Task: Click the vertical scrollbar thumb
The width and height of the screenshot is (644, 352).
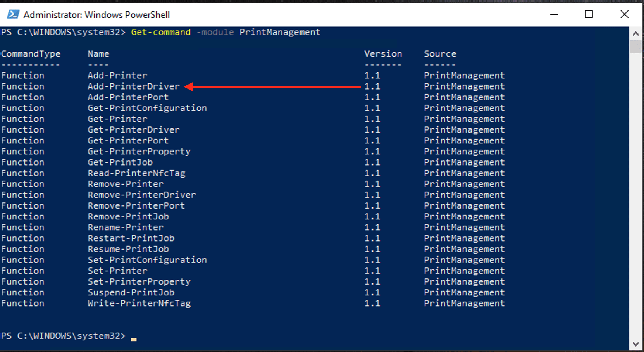Action: click(635, 46)
